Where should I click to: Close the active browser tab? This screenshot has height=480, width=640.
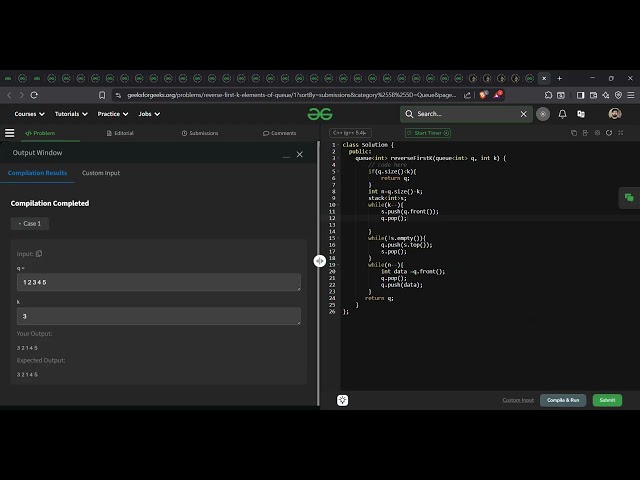(544, 78)
